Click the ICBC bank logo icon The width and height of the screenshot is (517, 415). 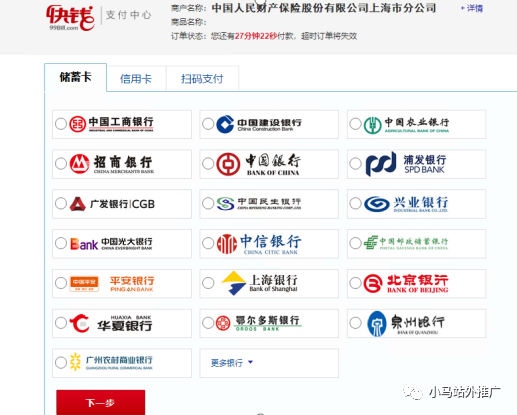(78, 124)
